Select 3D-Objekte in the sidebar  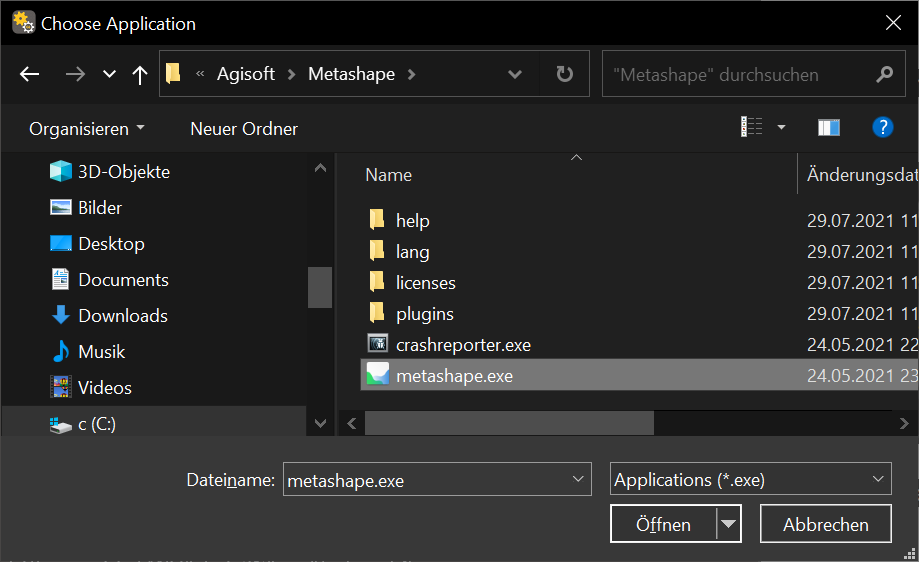[124, 172]
